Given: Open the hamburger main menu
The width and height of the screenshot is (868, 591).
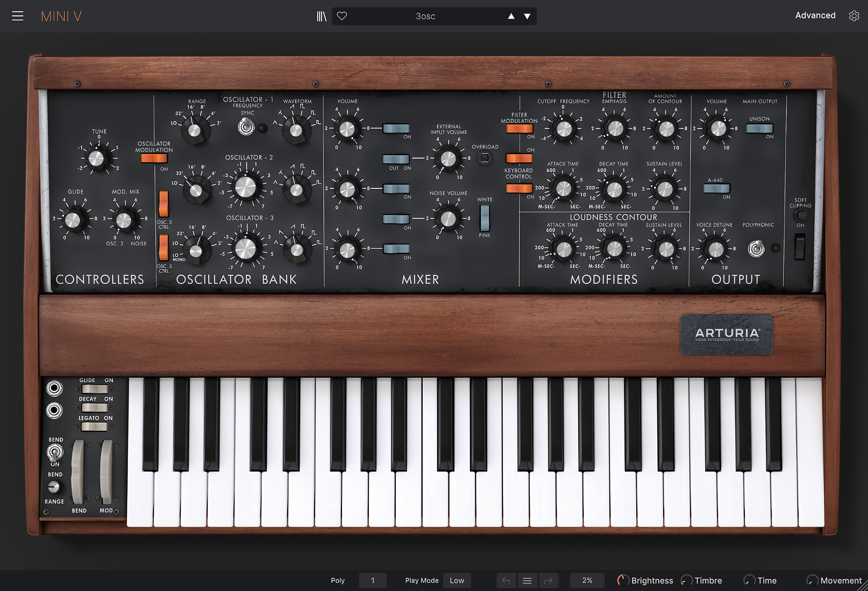Looking at the screenshot, I should [x=18, y=16].
